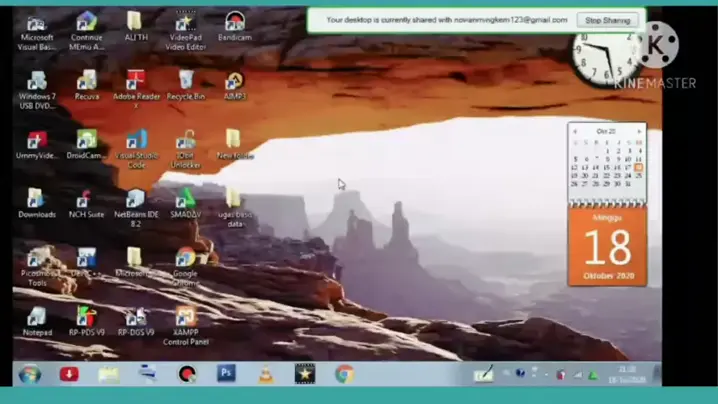718x404 pixels.
Task: Select the Recuva desktop icon
Action: [87, 80]
